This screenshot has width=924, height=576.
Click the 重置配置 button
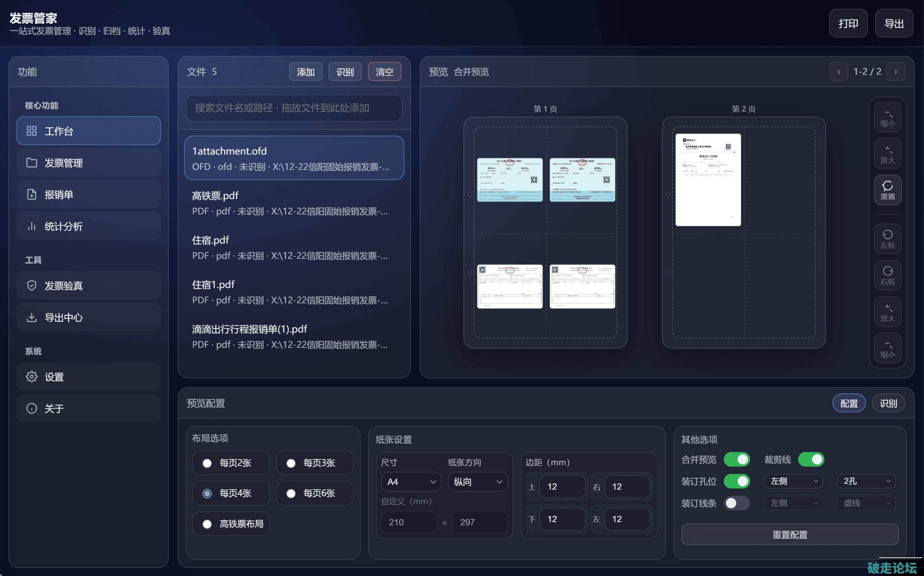tap(789, 534)
